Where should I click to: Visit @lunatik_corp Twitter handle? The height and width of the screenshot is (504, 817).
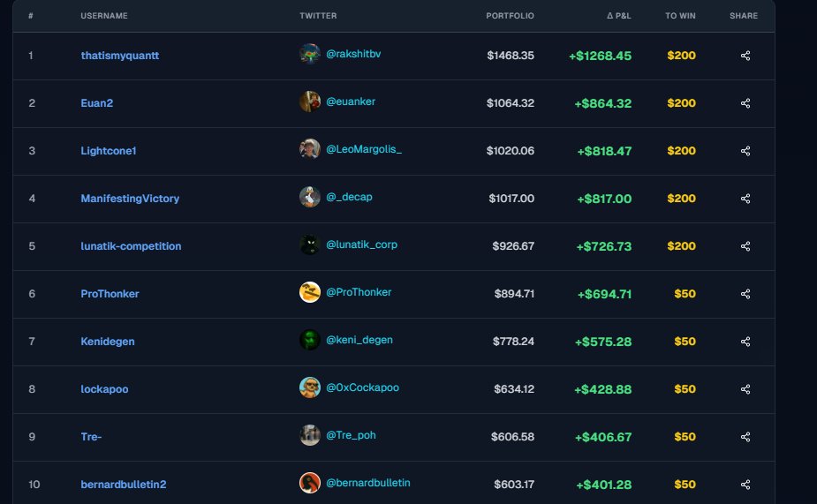pos(361,244)
